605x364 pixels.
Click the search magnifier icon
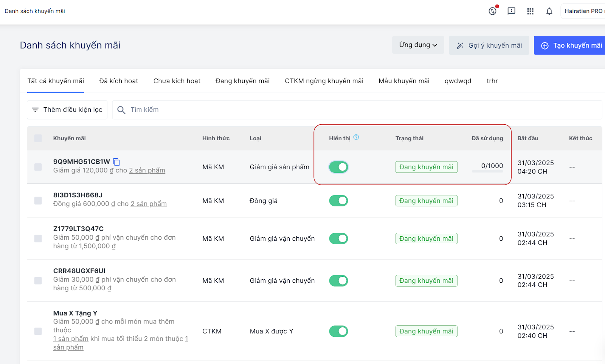(121, 110)
